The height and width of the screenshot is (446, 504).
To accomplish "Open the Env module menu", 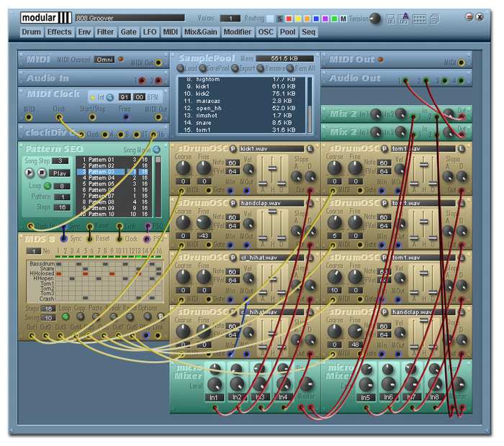I will [84, 32].
